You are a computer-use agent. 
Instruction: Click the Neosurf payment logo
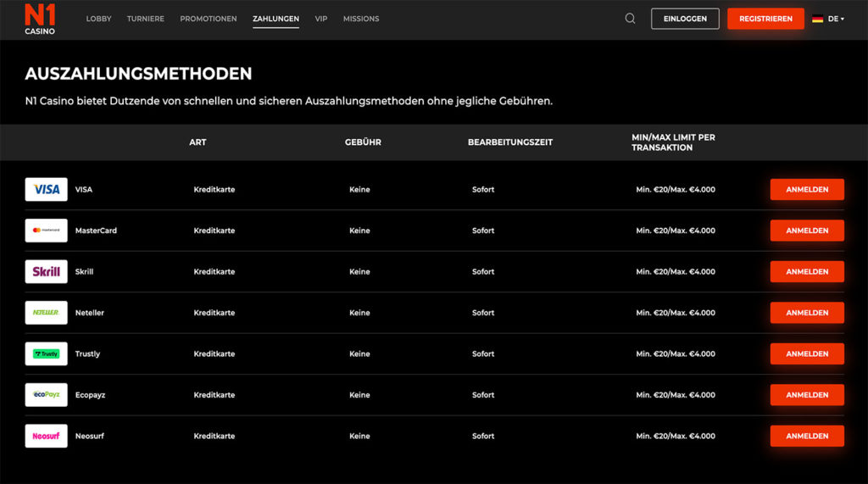[x=46, y=436]
